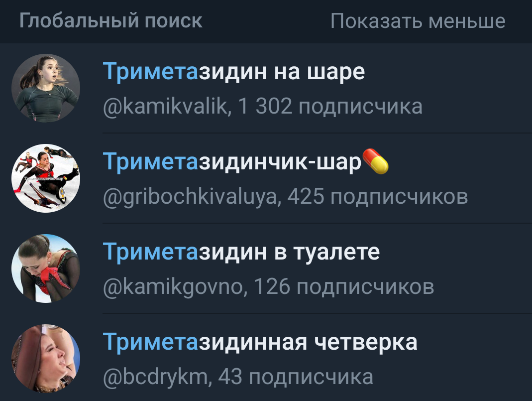Open avatar of Триметазидин на шаре channel
This screenshot has height=401, width=532.
click(x=46, y=88)
